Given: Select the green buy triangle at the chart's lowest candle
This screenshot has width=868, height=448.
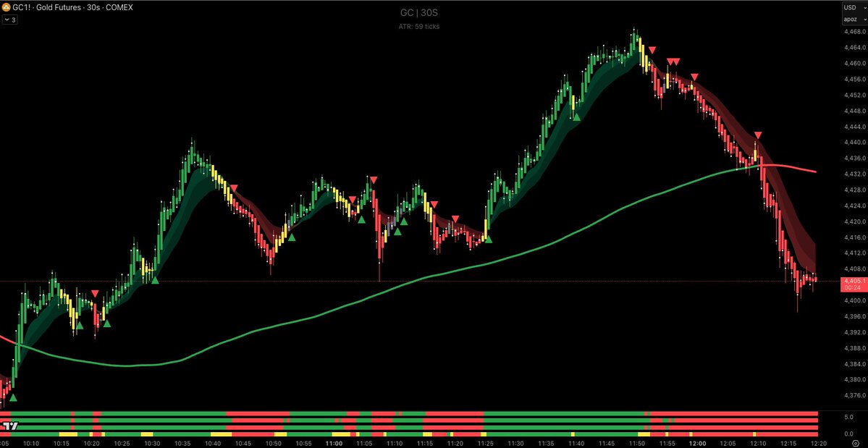Looking at the screenshot, I should (13, 397).
